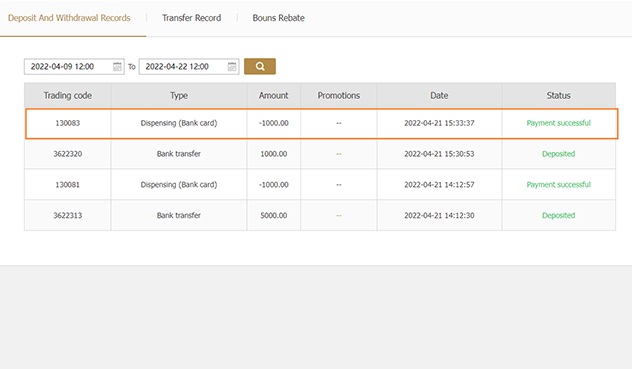Screen dimensions: 632x369
Task: Switch to Transfer Record tab
Action: pyautogui.click(x=191, y=18)
